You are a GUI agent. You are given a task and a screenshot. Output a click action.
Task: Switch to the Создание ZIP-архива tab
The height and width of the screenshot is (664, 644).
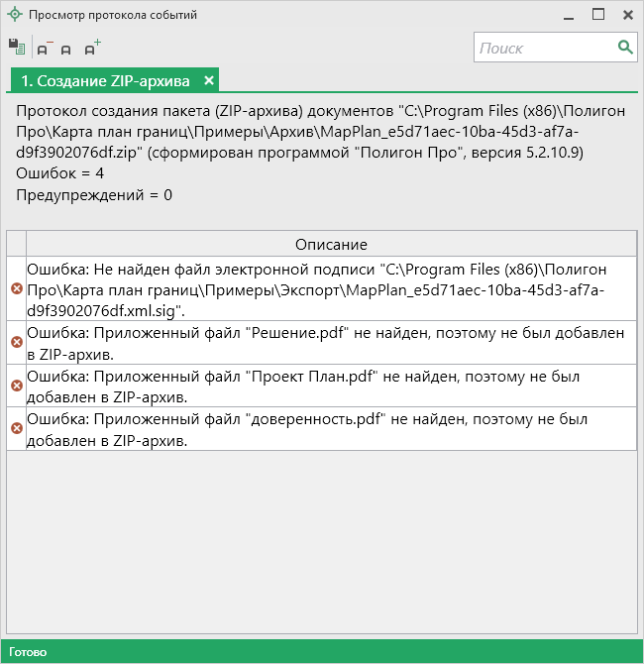105,80
